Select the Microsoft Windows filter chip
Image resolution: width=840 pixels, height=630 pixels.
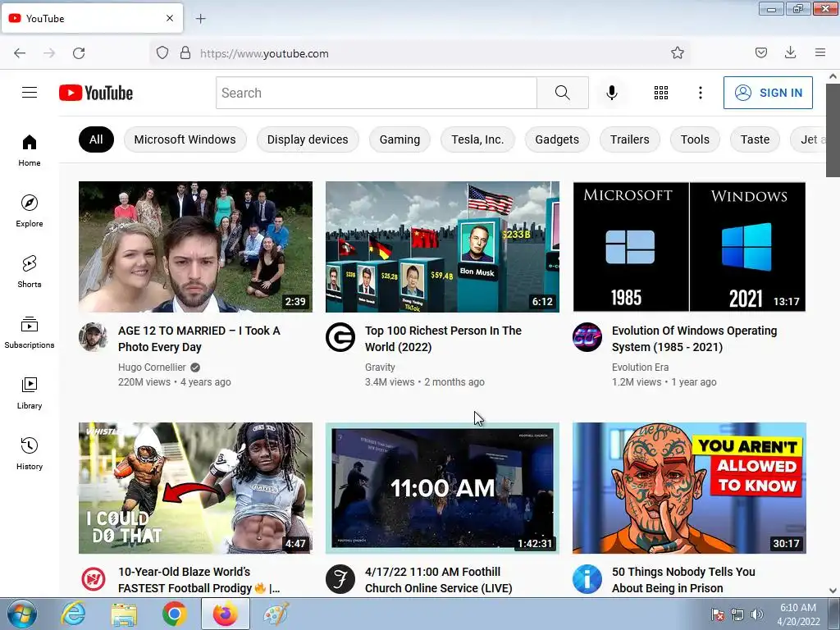tap(185, 139)
